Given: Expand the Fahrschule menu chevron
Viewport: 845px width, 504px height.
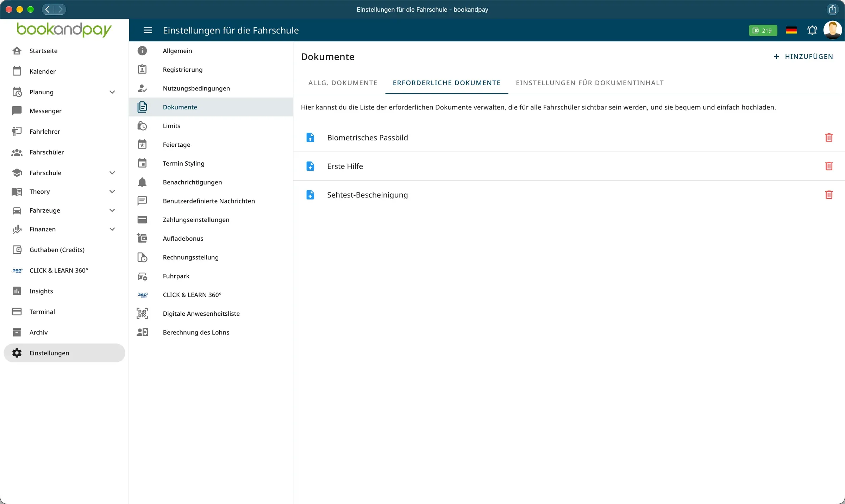Looking at the screenshot, I should [112, 173].
